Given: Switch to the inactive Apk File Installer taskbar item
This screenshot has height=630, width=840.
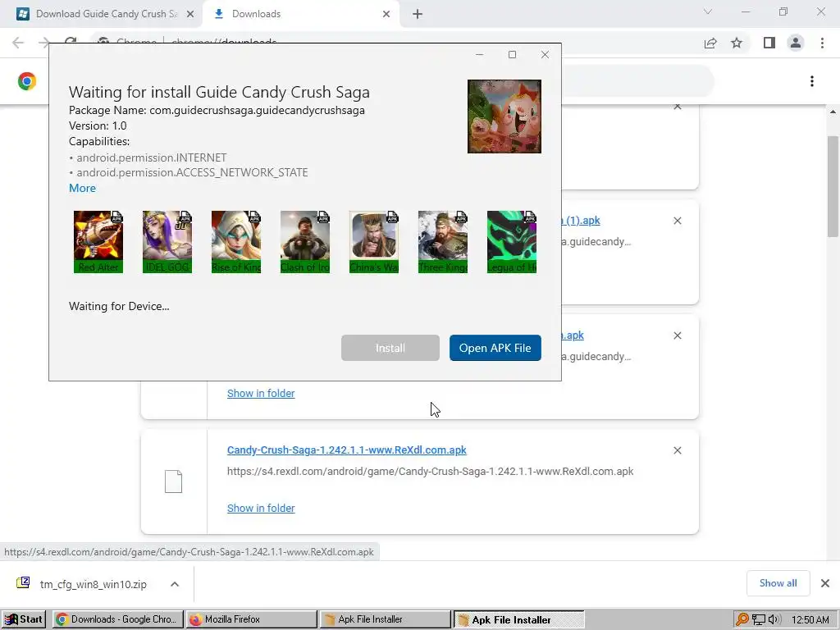Looking at the screenshot, I should click(x=386, y=619).
